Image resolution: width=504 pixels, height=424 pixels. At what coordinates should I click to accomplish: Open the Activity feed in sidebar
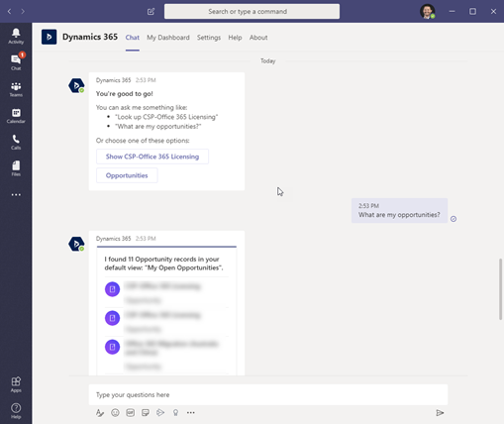(16, 36)
